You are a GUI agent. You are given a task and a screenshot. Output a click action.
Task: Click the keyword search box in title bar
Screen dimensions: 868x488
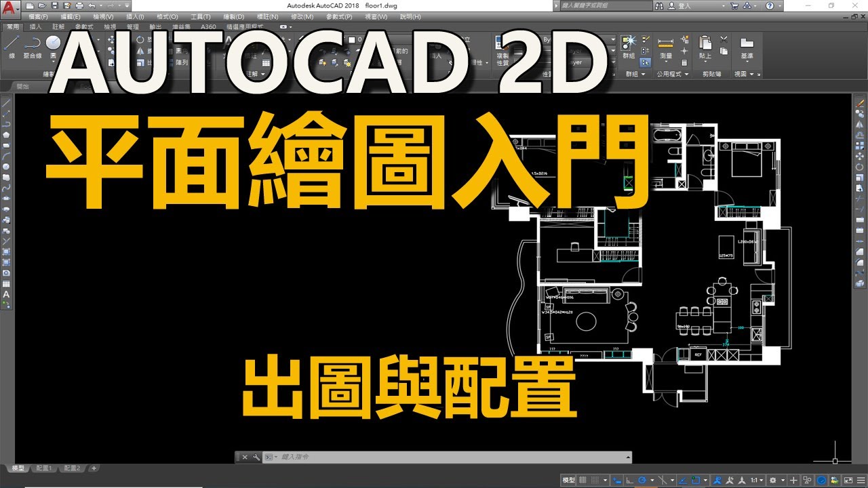tap(606, 5)
